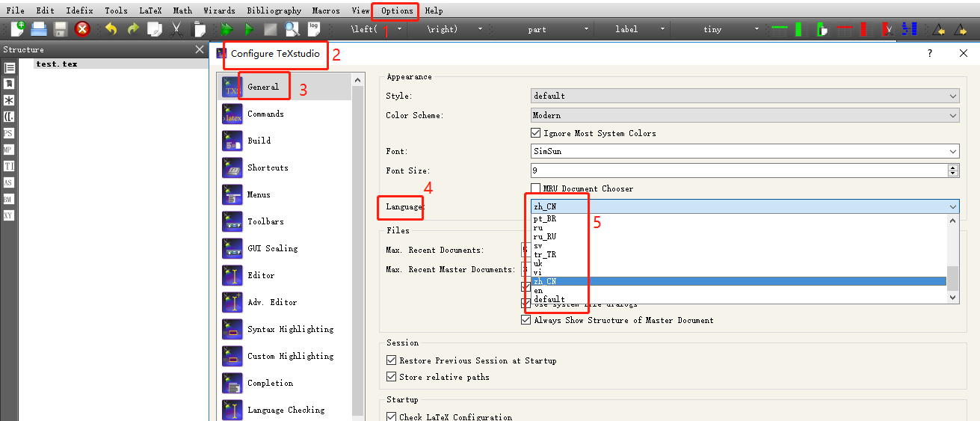Image resolution: width=980 pixels, height=421 pixels.
Task: Open the TI symbols side panel
Action: [x=9, y=166]
